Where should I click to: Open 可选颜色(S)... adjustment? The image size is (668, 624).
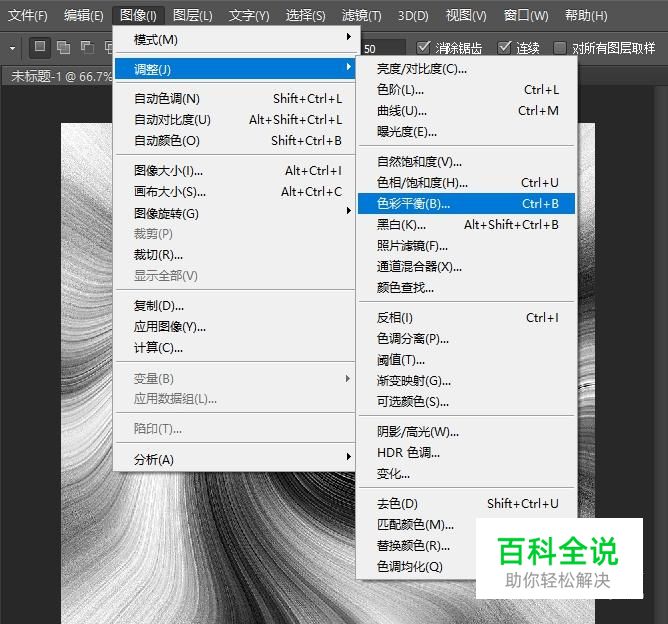tap(466, 402)
